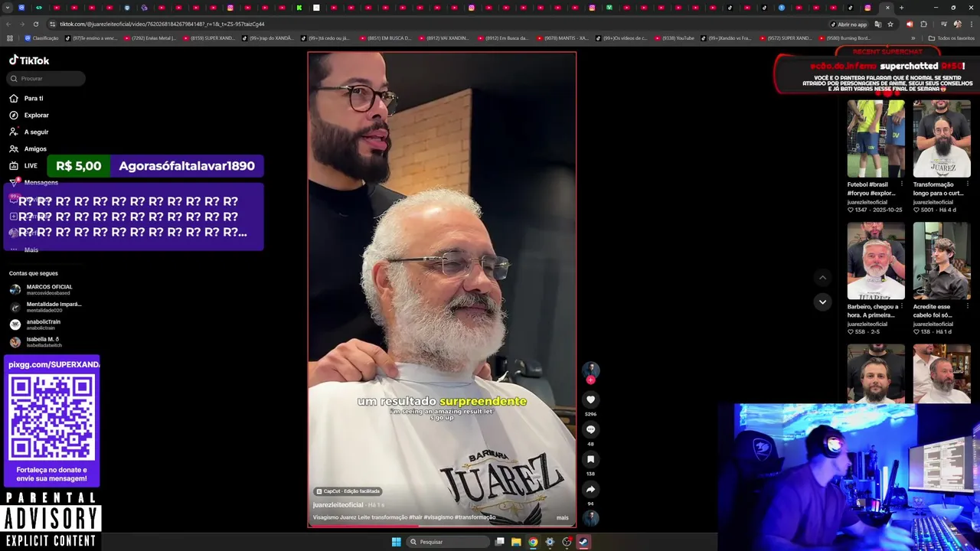Seek on the video progress bar
Image resolution: width=980 pixels, height=551 pixels.
442,527
